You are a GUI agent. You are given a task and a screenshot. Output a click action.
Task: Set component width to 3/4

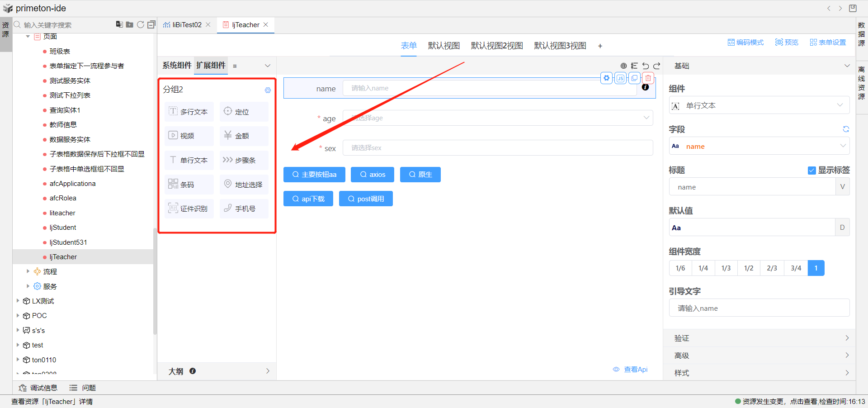[796, 268]
